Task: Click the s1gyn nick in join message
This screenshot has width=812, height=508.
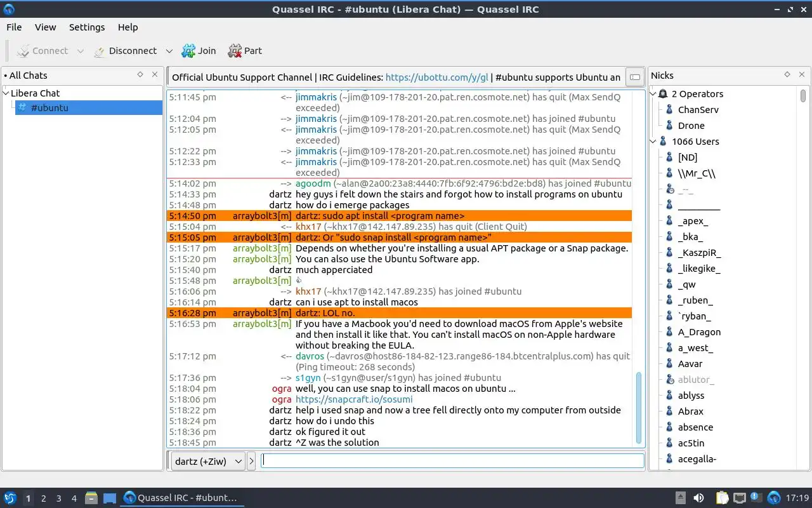Action: tap(308, 378)
